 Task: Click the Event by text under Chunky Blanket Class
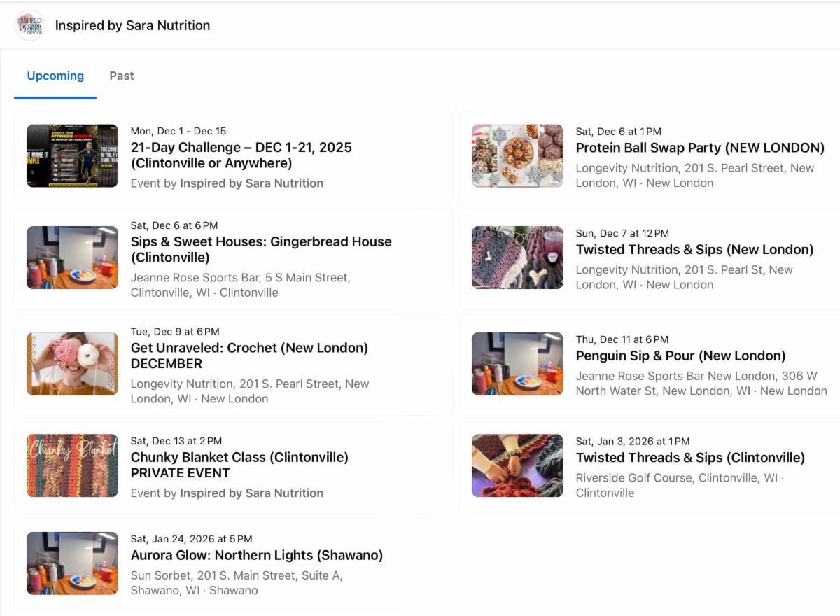[227, 493]
